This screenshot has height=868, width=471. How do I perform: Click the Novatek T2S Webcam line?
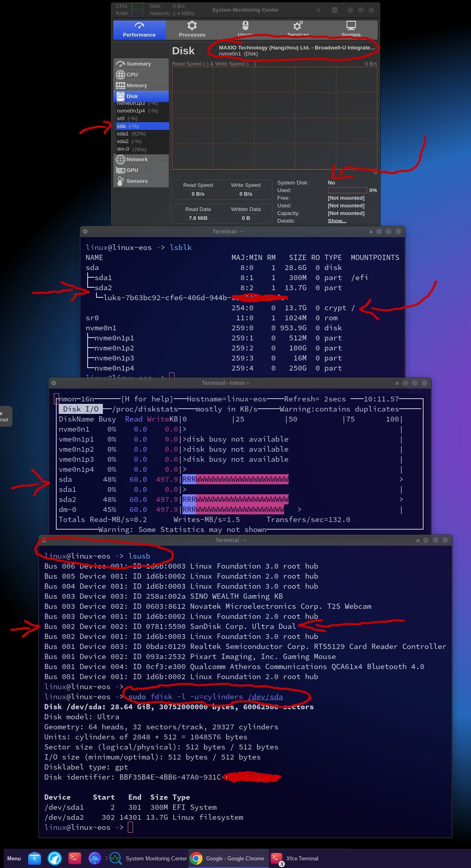pos(208,606)
